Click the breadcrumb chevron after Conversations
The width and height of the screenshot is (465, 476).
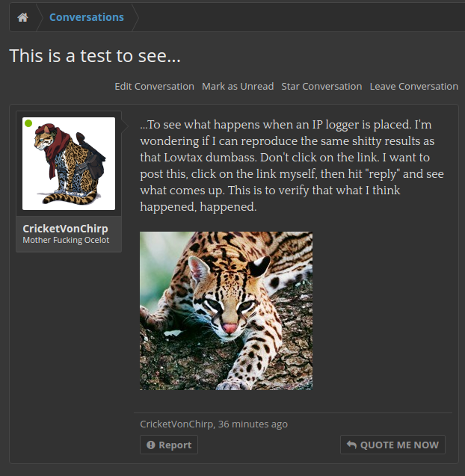[135, 17]
